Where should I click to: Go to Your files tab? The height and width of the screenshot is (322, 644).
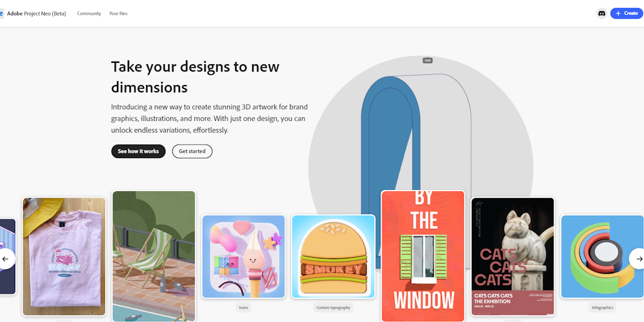[x=118, y=14]
